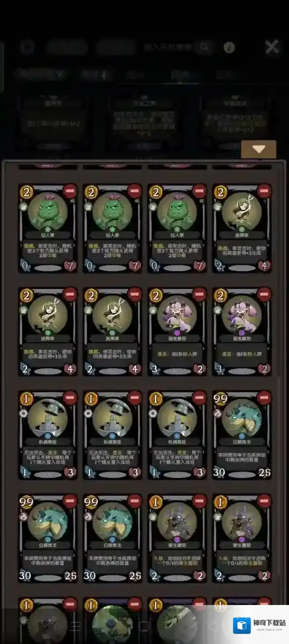289x644 pixels.
Task: Tap the red minus on the first 仙人掌 card
Action: [70, 191]
